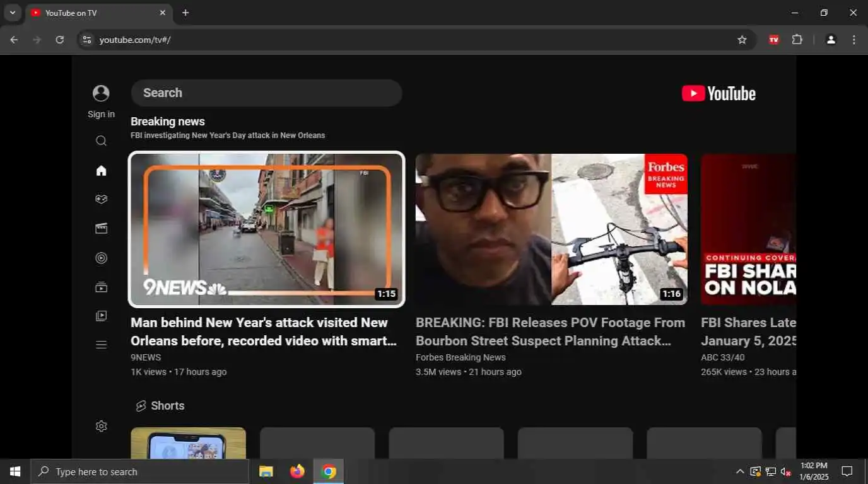Click "3.5M views • 21 hours ago" text
Screen dimensions: 868x484
coord(469,372)
